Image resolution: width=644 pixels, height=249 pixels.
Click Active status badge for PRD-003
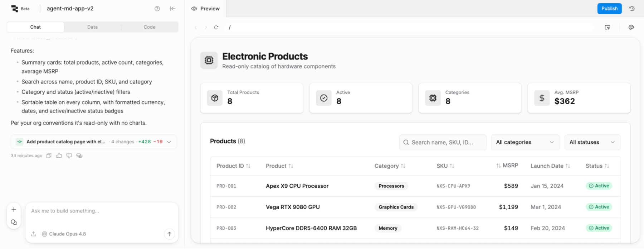click(x=599, y=228)
